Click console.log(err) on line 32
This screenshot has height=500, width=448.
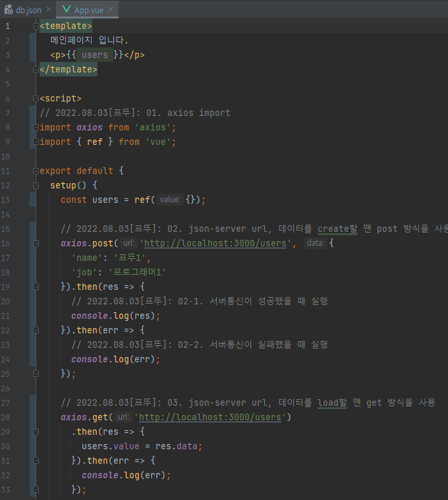coord(124,475)
